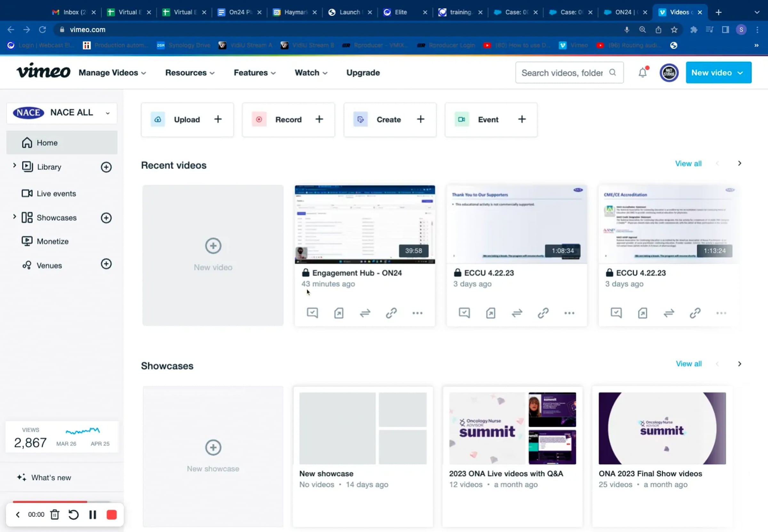Expand the Showcases tree item
The height and width of the screenshot is (532, 768).
click(x=14, y=216)
